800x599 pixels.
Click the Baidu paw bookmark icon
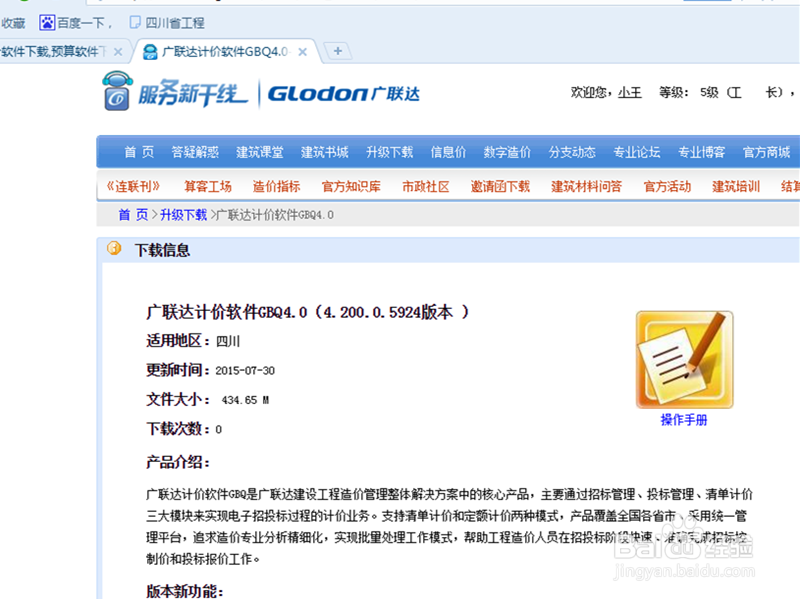47,22
